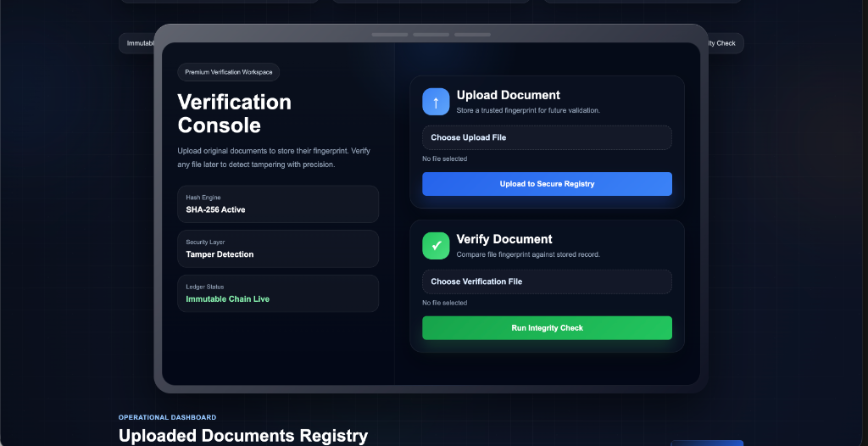Viewport: 868px width, 446px height.
Task: Click 'No file selected' under the upload picker
Action: point(444,159)
